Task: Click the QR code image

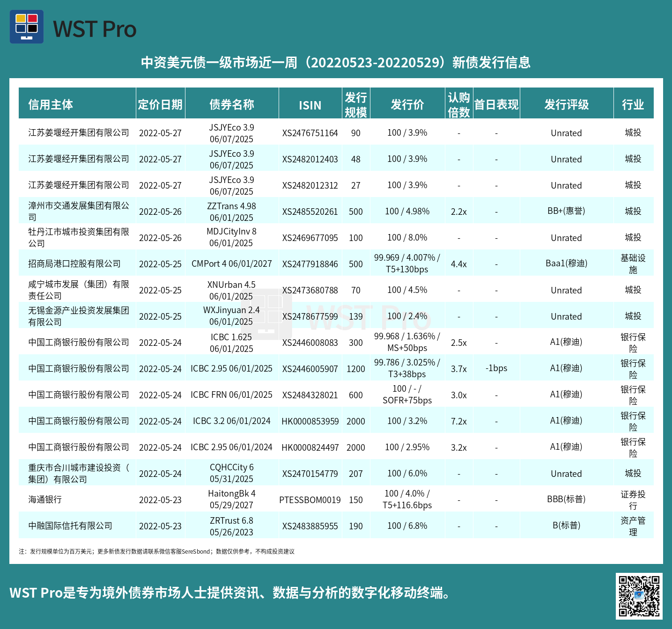Action: pos(639,596)
